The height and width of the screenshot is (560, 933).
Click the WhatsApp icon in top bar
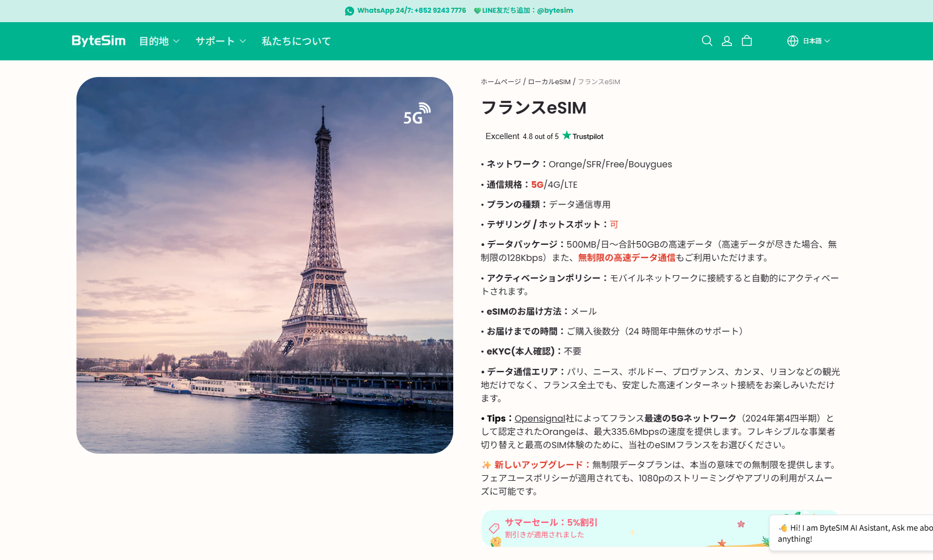click(350, 11)
